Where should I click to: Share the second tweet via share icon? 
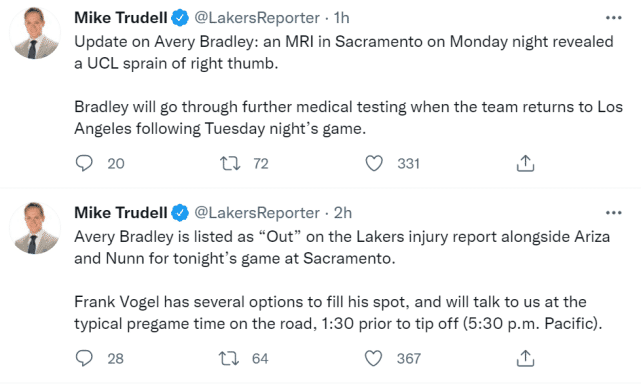(x=525, y=358)
